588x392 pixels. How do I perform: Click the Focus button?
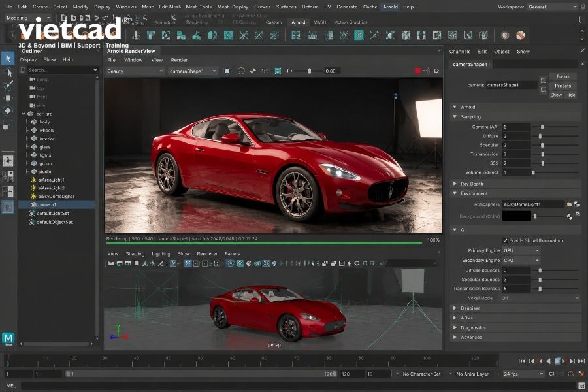[563, 76]
